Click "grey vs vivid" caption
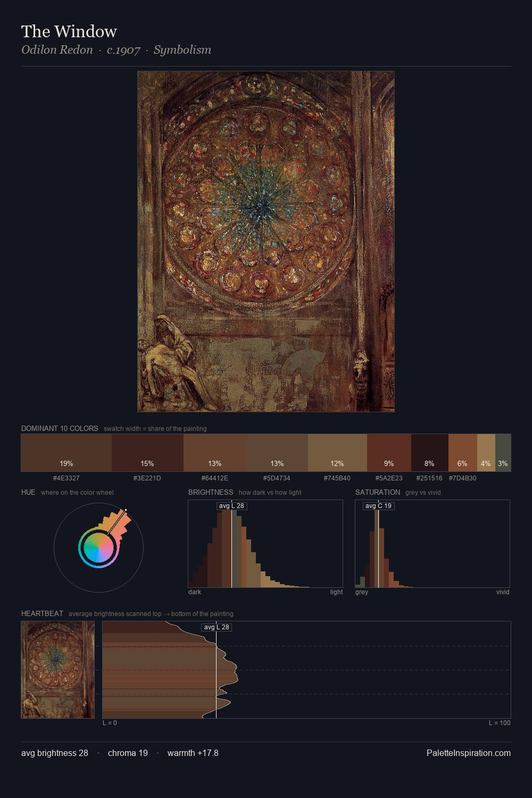 pyautogui.click(x=423, y=493)
